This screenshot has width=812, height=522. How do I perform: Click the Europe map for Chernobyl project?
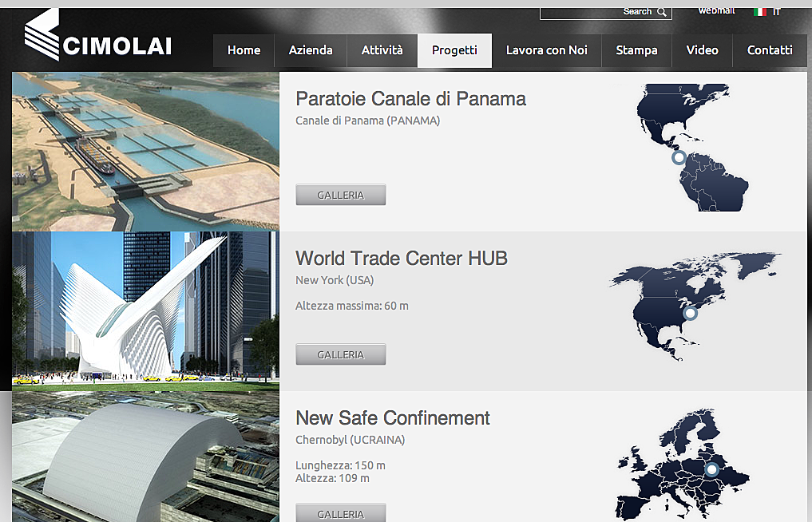tap(683, 465)
